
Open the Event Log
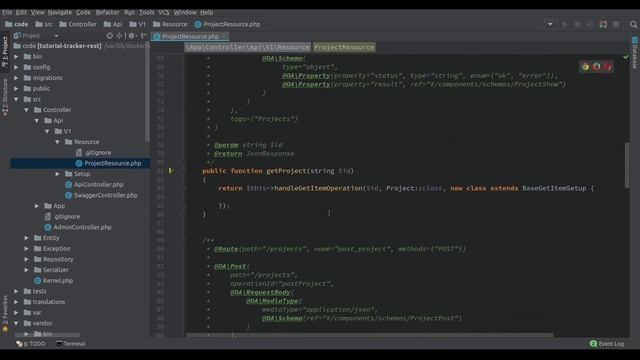point(607,344)
